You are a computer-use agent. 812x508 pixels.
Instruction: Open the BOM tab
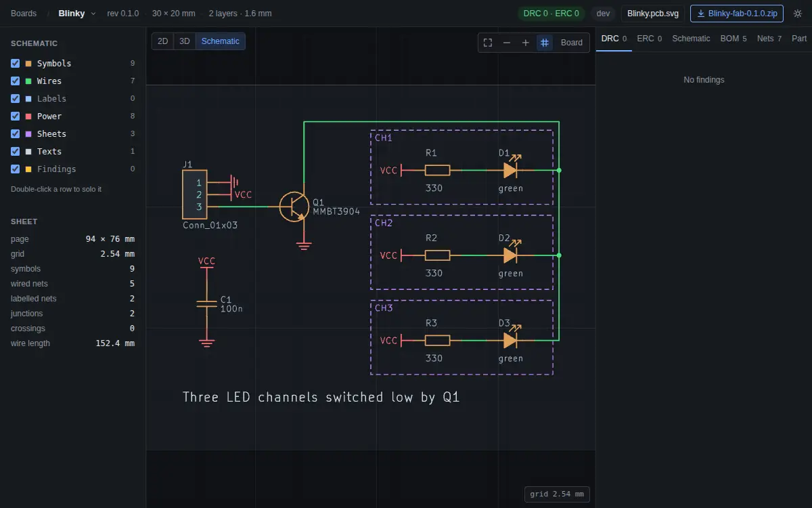[734, 39]
